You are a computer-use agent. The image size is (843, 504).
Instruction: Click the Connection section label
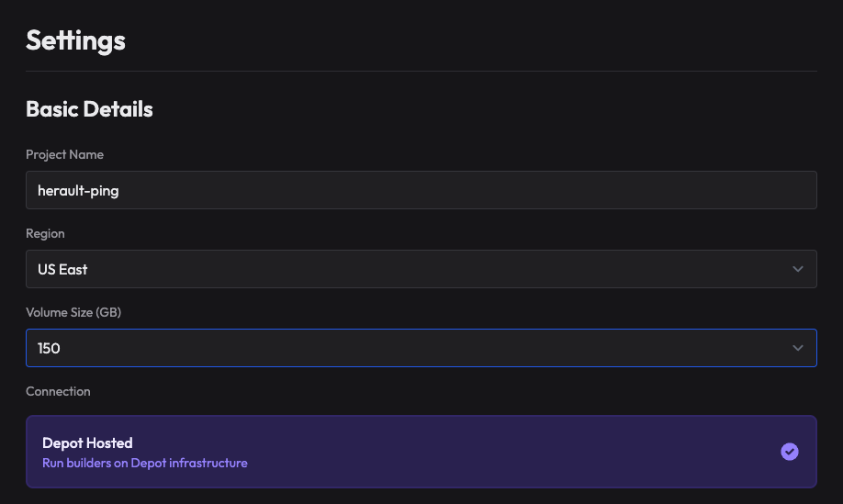[58, 391]
